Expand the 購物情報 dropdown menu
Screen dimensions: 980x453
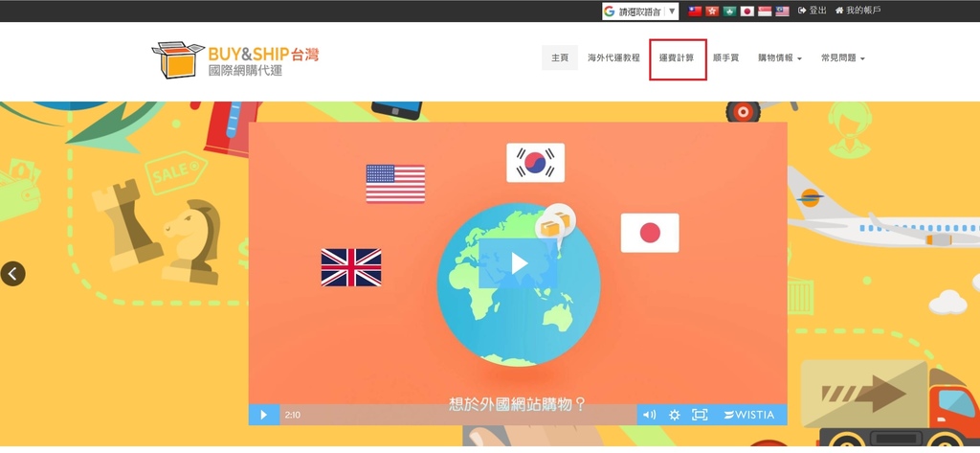click(779, 58)
